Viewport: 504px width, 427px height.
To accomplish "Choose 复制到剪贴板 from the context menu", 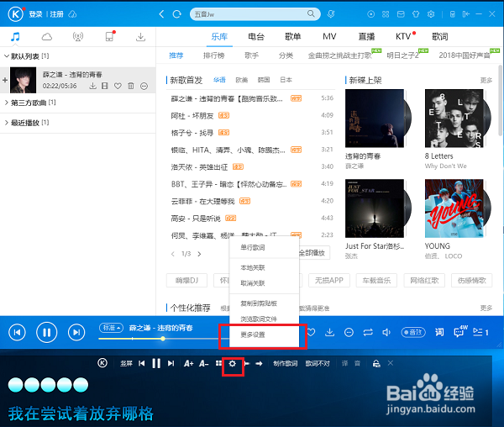I will [x=259, y=303].
